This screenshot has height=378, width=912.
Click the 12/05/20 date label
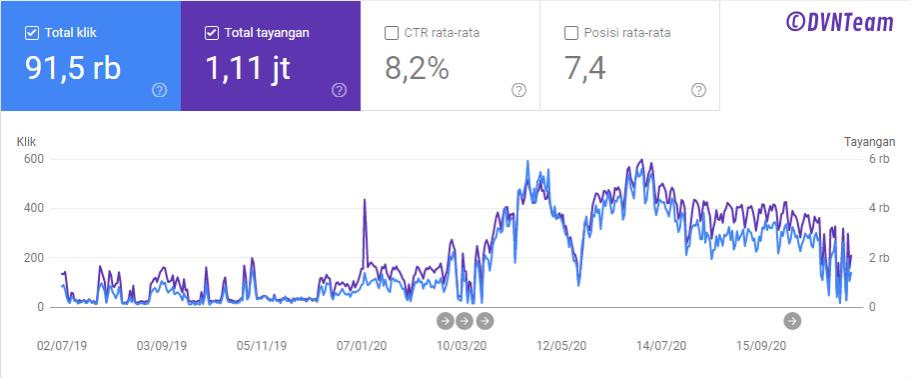coord(561,345)
